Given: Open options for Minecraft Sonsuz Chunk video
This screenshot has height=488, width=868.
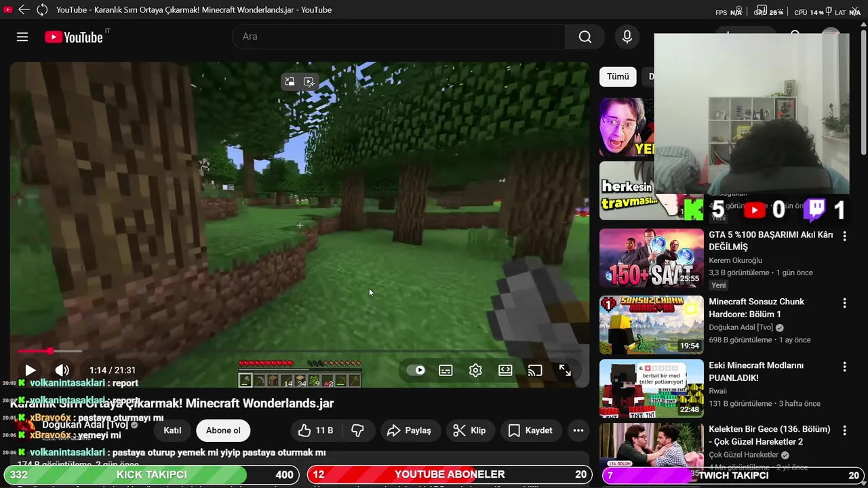Looking at the screenshot, I should pyautogui.click(x=845, y=303).
